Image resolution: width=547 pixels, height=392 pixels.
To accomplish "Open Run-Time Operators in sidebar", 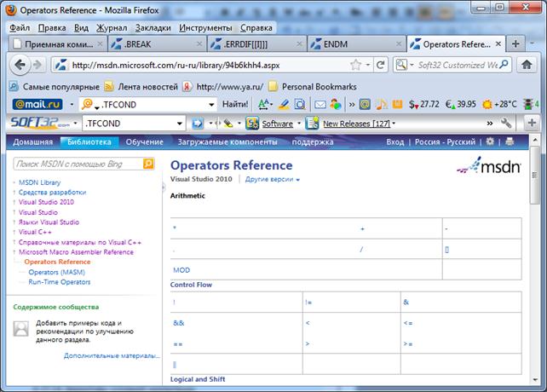I will coord(60,282).
